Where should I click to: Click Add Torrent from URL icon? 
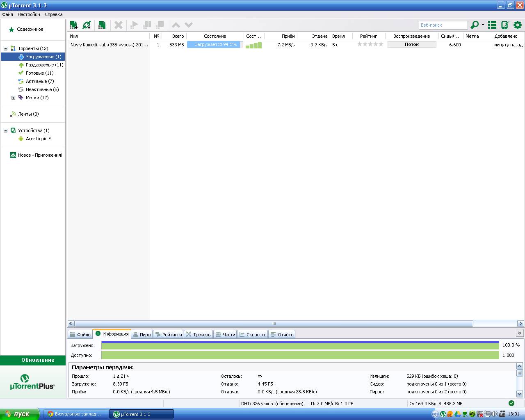(87, 25)
